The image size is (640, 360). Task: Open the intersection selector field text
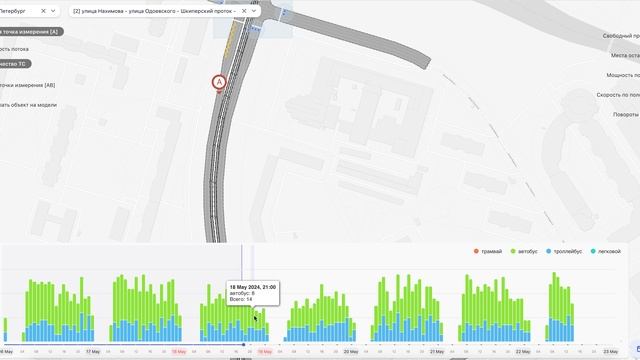tap(154, 11)
